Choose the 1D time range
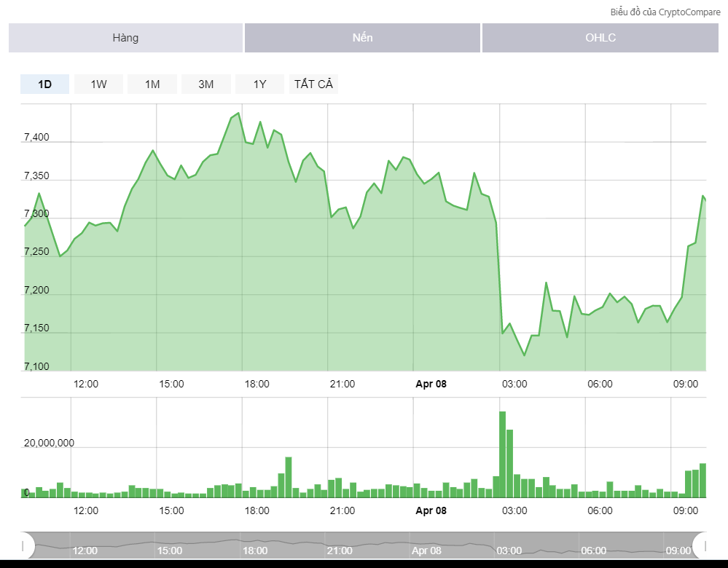Screen dimensions: 728x568 coord(44,84)
